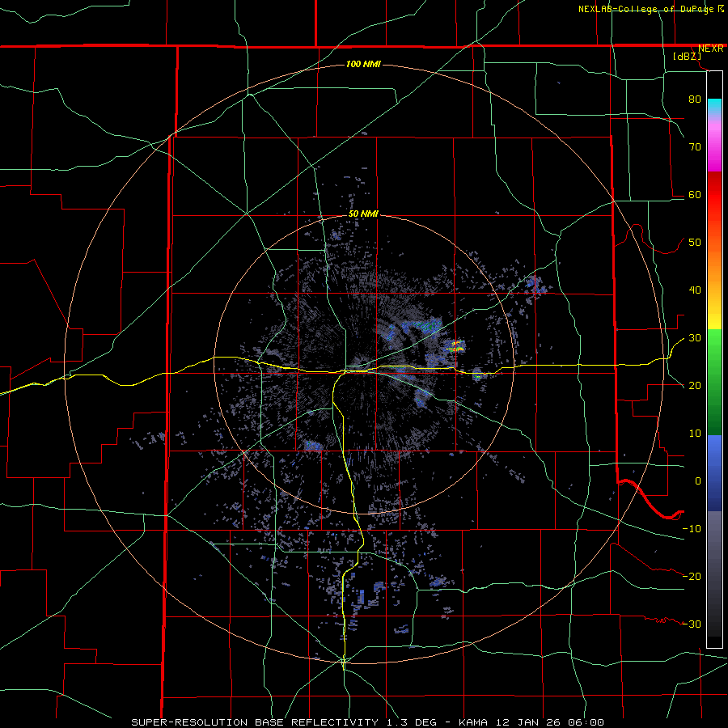Viewport: 728px width, 728px height.
Task: Click the 10 value on dBZ scale
Action: [x=695, y=434]
